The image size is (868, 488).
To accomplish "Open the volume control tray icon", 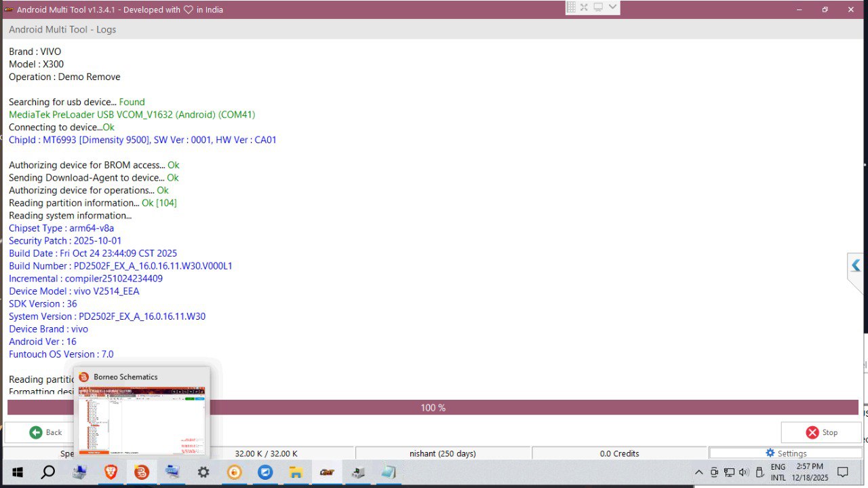I will [744, 472].
